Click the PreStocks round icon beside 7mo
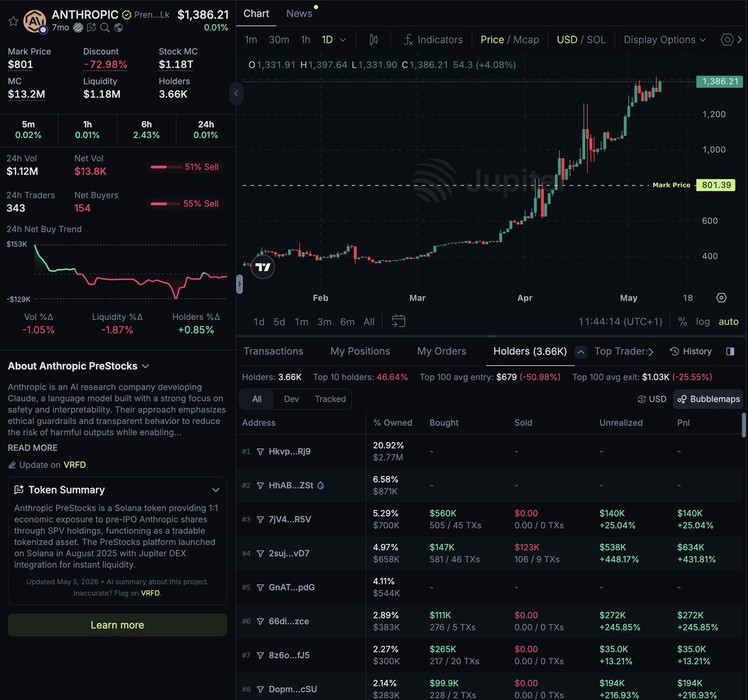 [78, 27]
